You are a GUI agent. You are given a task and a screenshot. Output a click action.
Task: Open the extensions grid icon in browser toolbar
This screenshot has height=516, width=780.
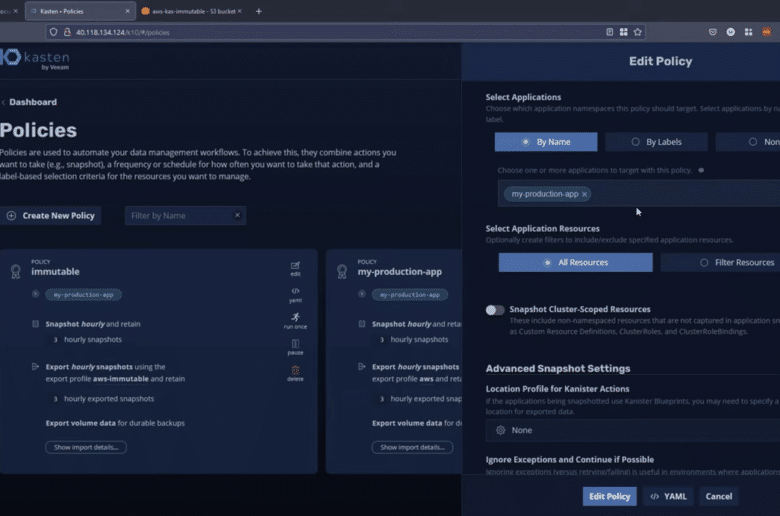click(x=748, y=32)
